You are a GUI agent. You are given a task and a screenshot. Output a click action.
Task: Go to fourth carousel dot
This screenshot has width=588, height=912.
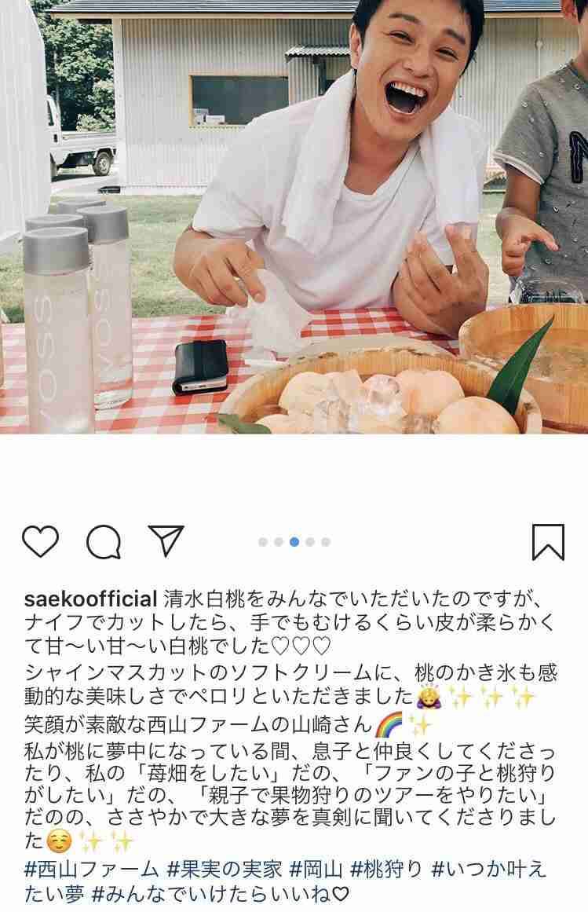pos(309,542)
